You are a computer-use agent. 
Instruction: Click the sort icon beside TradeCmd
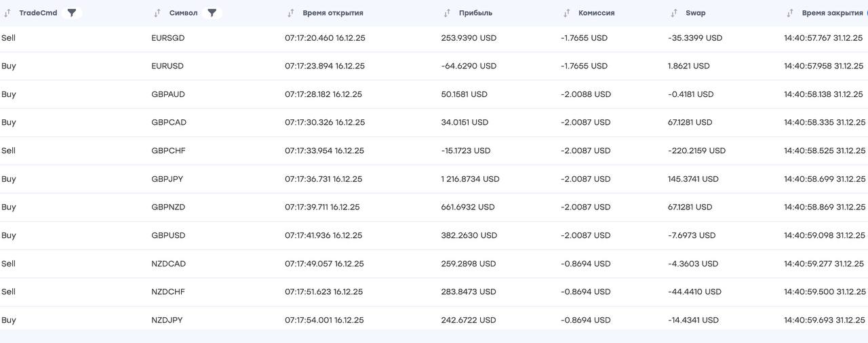7,13
